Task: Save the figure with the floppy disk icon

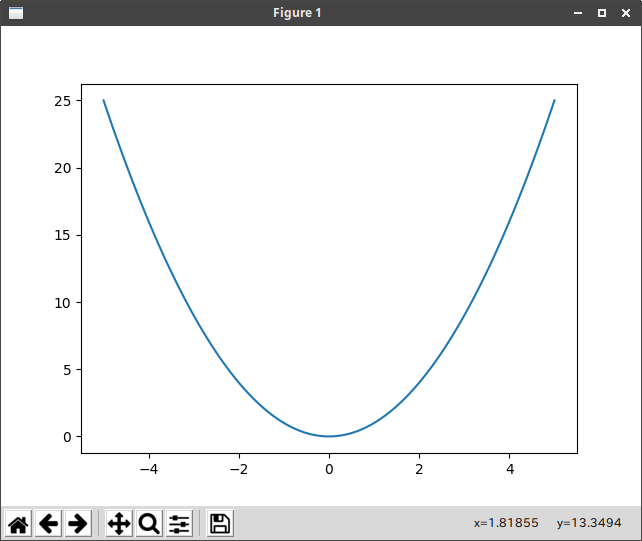Action: pyautogui.click(x=220, y=523)
